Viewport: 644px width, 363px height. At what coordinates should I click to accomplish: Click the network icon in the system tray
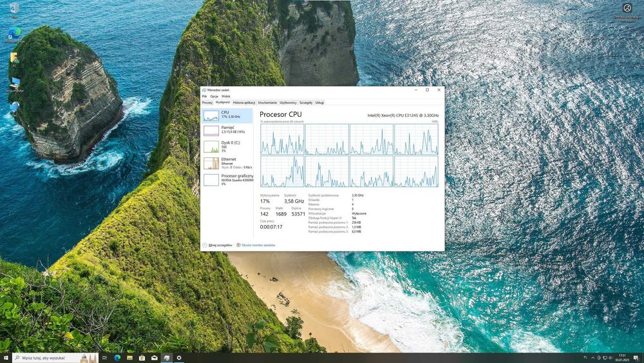click(x=605, y=358)
